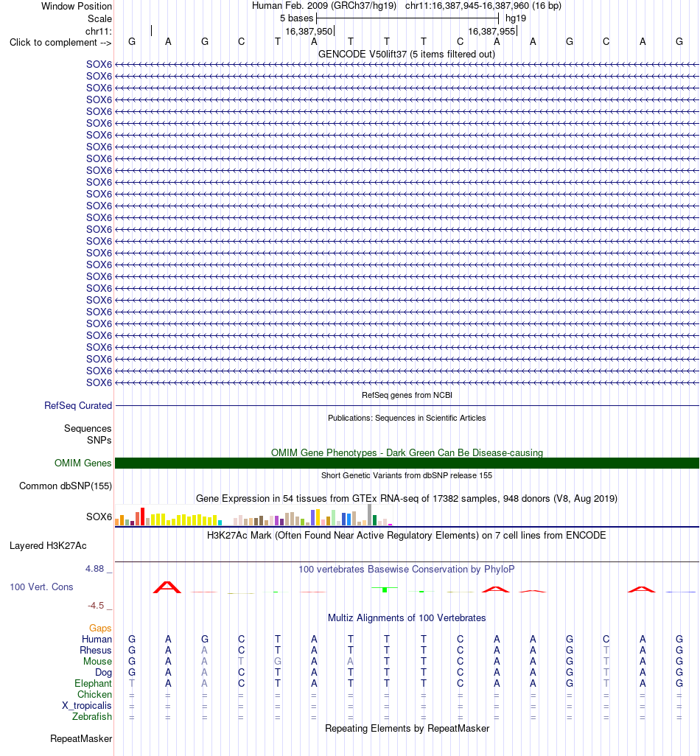This screenshot has height=756, width=700.
Task: Click the dark green OMIM Genes bar
Action: (407, 463)
